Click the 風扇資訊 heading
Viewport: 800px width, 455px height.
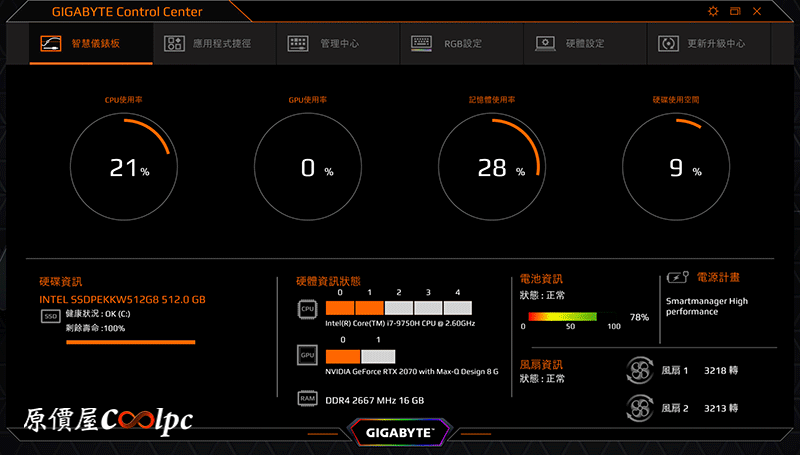click(541, 364)
